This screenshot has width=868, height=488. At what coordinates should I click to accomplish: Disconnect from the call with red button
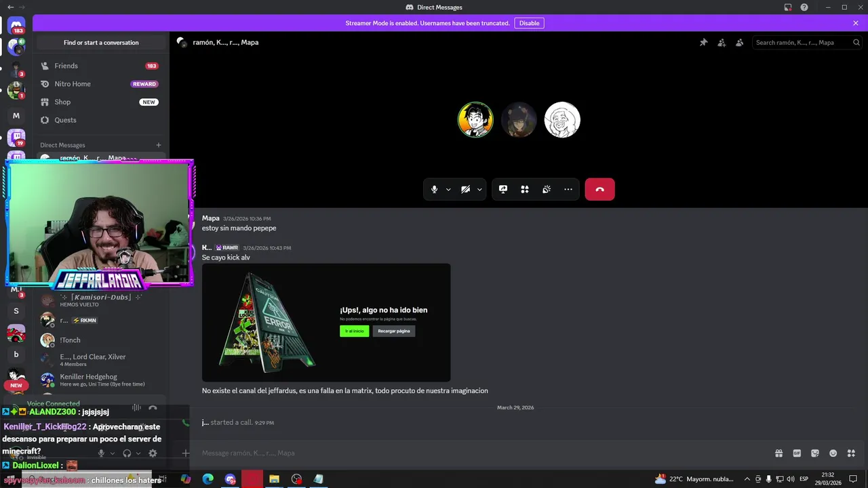pos(599,189)
